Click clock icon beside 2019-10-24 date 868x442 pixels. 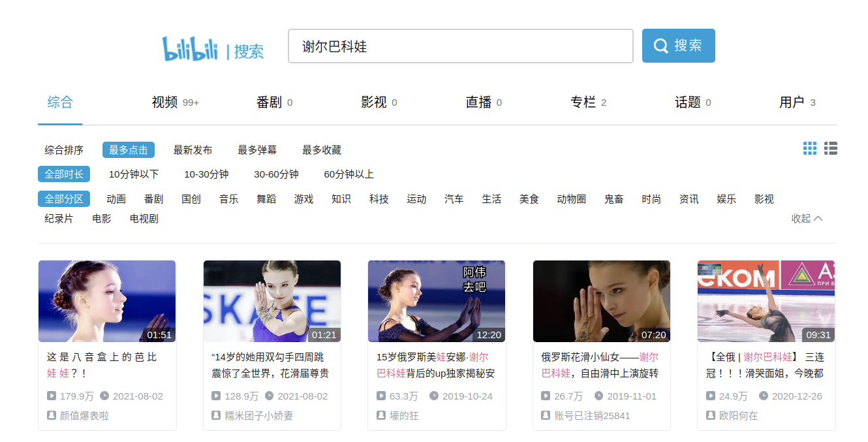(x=434, y=396)
